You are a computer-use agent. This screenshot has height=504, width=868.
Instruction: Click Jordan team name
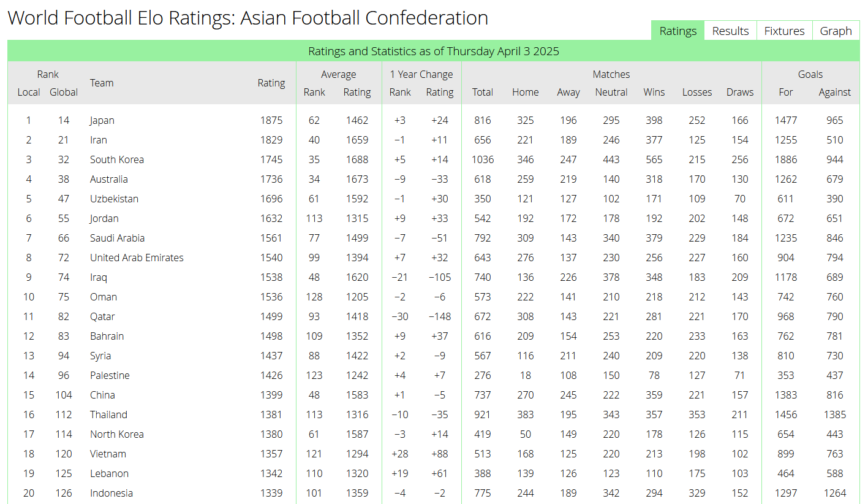point(104,218)
